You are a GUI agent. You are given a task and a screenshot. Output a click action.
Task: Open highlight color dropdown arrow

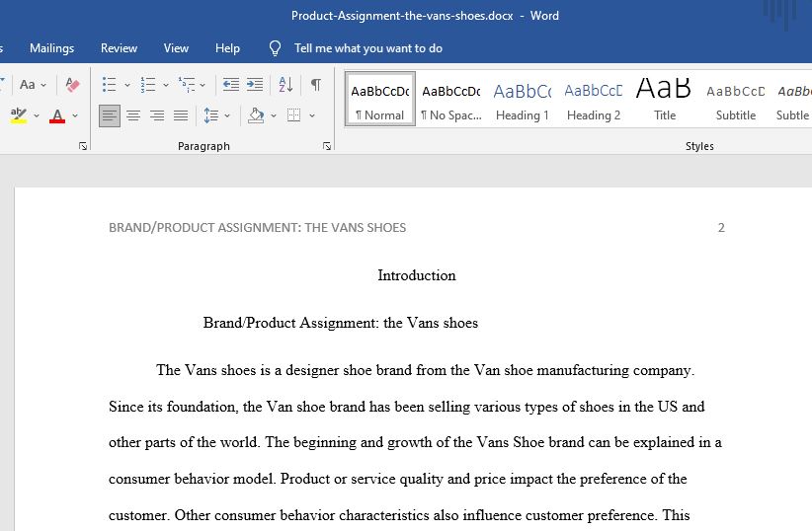coord(37,115)
